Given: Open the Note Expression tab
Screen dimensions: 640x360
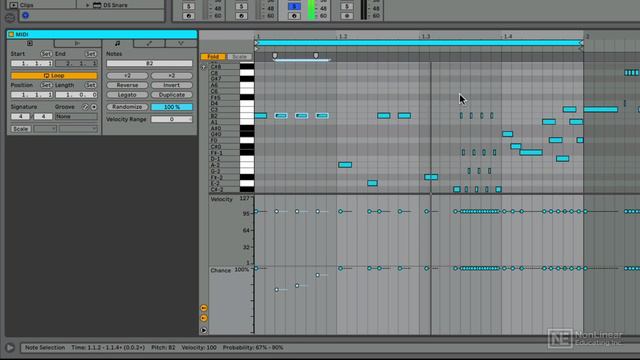Looking at the screenshot, I should (x=180, y=43).
